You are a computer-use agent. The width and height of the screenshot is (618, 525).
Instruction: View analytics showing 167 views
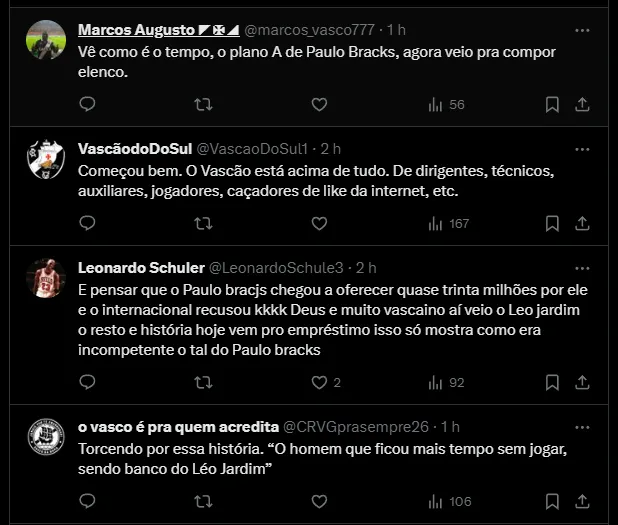tap(448, 223)
